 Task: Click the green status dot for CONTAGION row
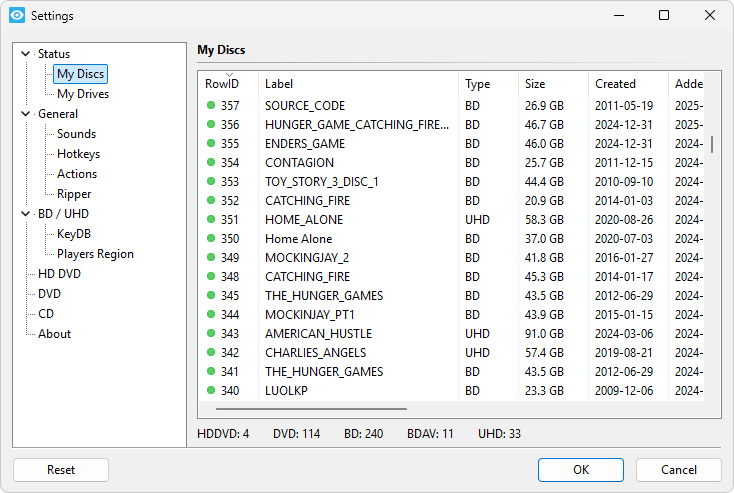click(211, 162)
